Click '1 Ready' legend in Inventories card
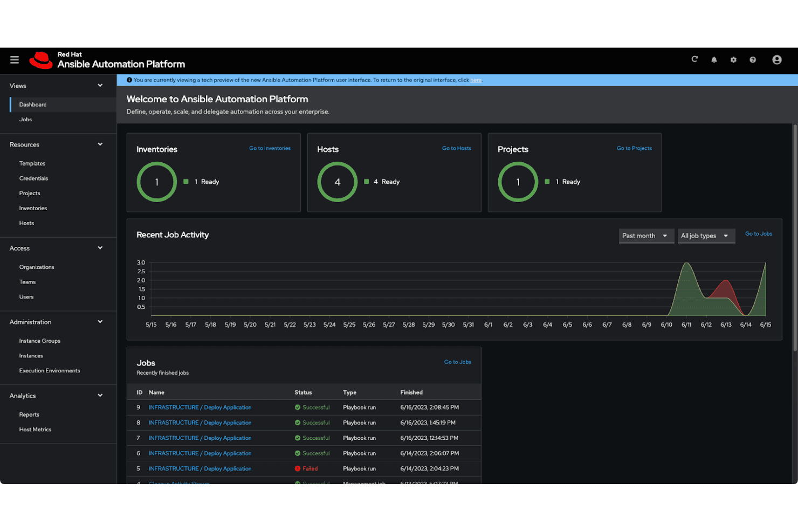Image resolution: width=798 pixels, height=532 pixels. point(201,182)
